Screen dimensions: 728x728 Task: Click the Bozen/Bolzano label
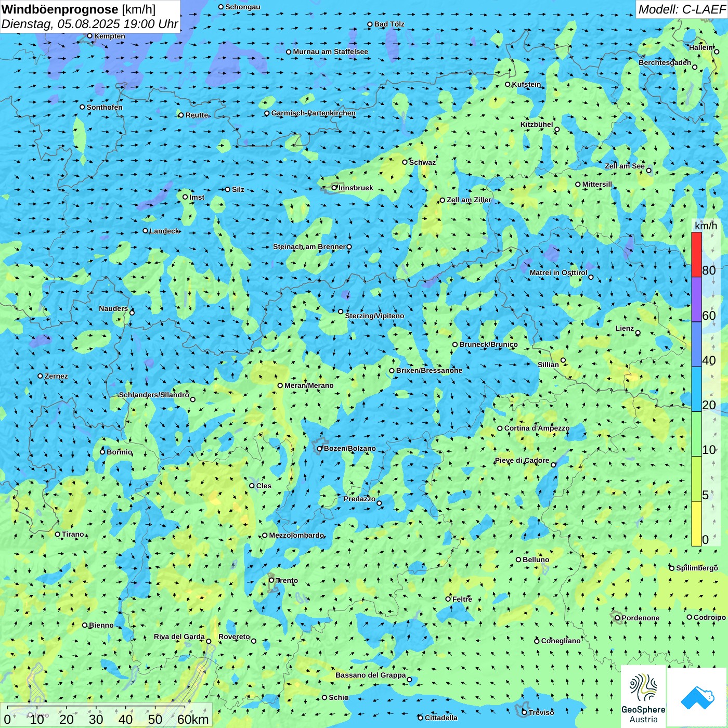point(349,448)
